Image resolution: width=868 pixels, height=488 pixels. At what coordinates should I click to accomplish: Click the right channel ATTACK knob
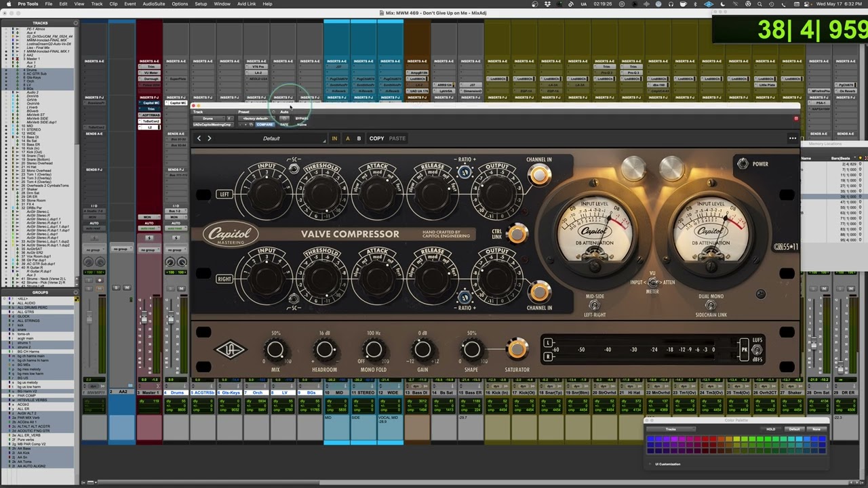point(377,279)
